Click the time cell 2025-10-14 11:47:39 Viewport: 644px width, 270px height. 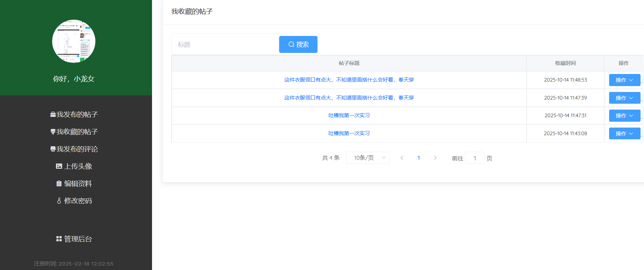[565, 98]
